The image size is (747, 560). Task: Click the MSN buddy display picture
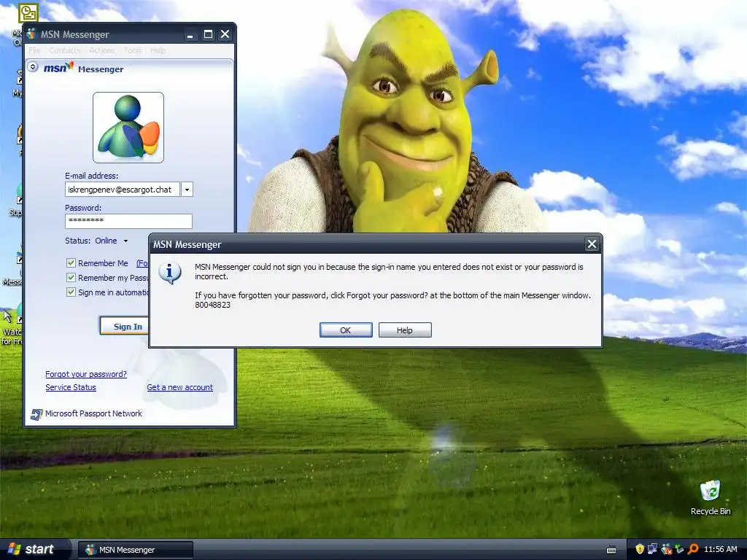[128, 128]
